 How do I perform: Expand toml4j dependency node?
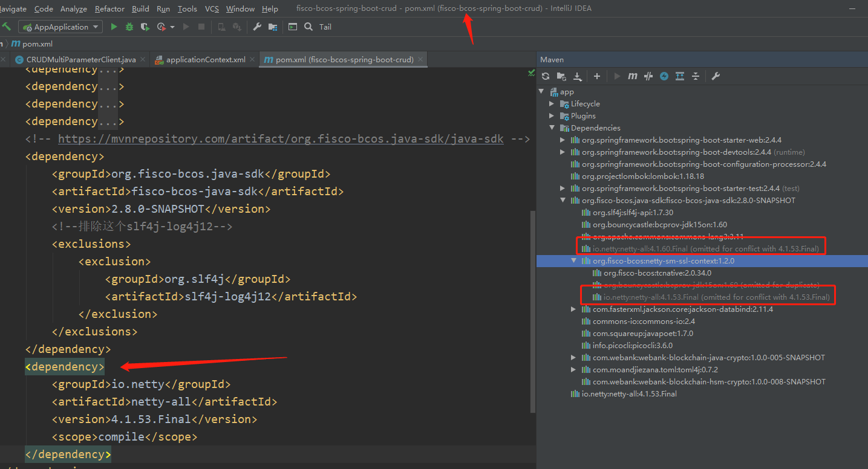[574, 370]
